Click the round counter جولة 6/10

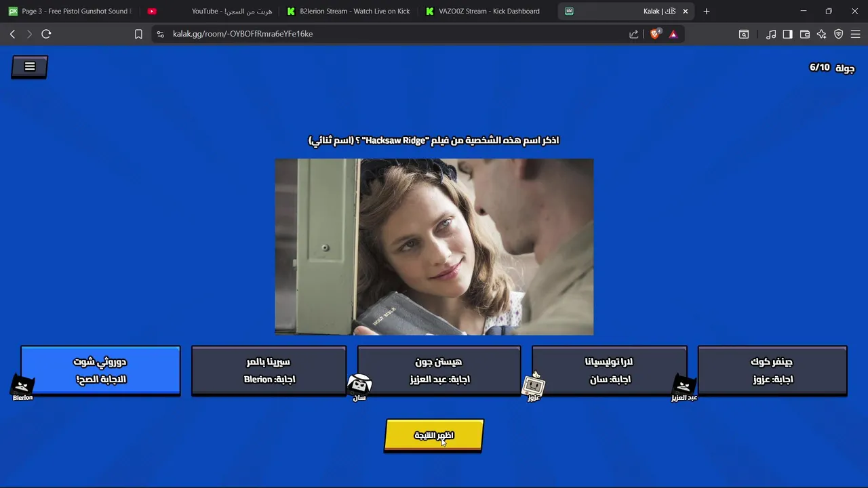click(832, 68)
